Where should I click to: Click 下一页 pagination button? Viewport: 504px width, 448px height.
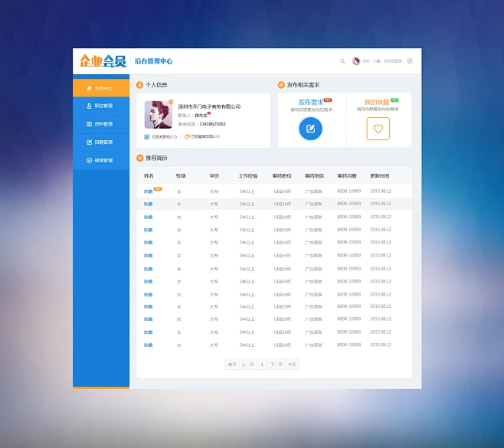(276, 365)
